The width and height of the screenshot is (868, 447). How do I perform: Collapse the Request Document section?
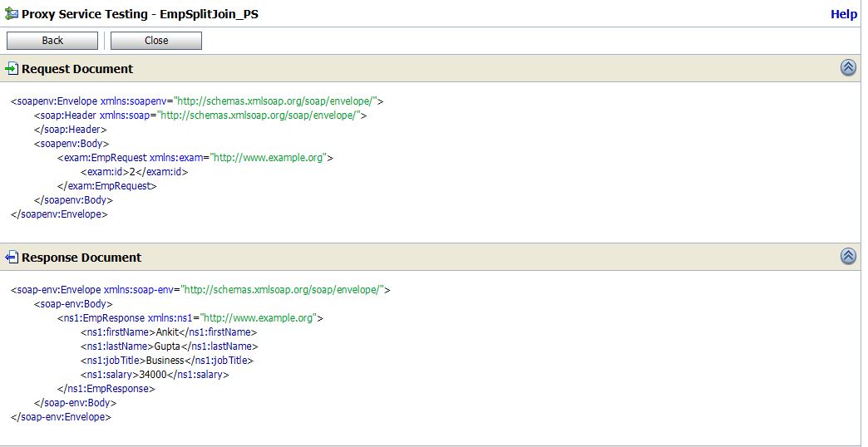click(848, 68)
